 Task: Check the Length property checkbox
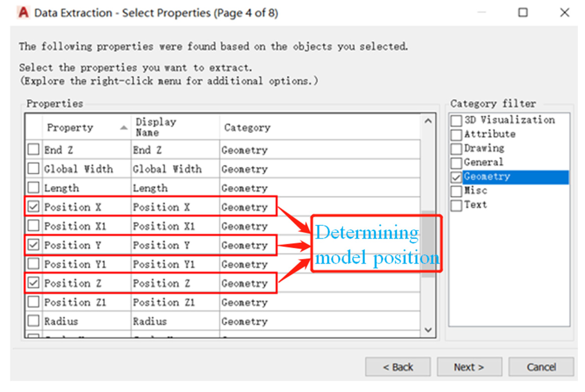pyautogui.click(x=33, y=188)
